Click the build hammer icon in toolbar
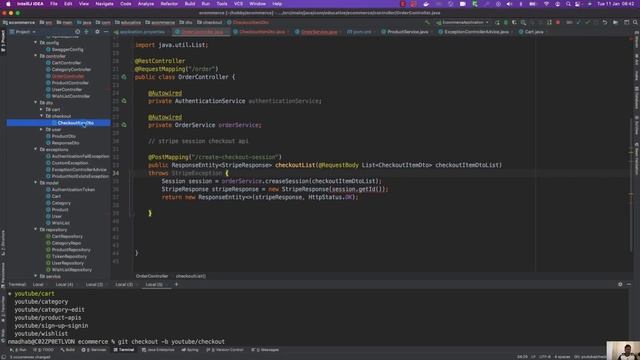Image resolution: width=640 pixels, height=360 pixels. coord(427,22)
